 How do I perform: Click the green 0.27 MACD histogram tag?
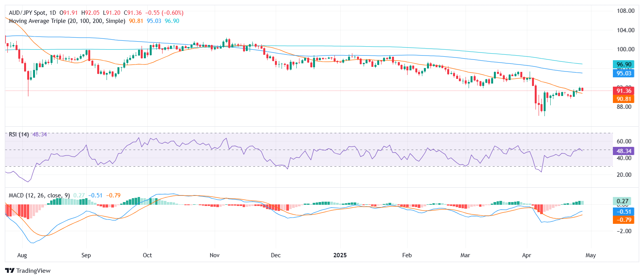[x=622, y=201]
